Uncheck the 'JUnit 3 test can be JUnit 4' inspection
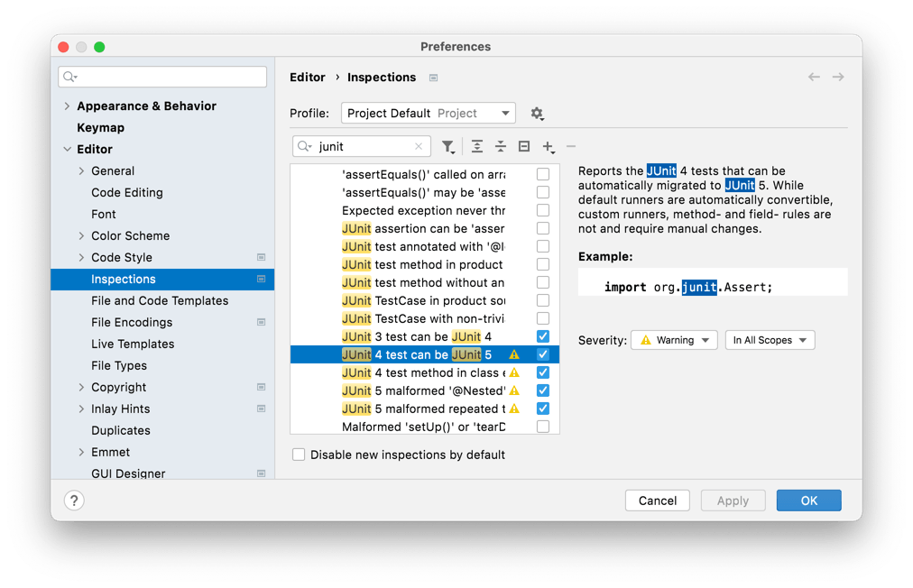The height and width of the screenshot is (588, 913). (543, 336)
